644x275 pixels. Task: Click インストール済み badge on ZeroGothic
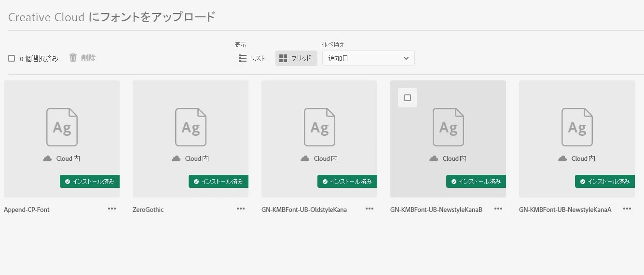(219, 182)
